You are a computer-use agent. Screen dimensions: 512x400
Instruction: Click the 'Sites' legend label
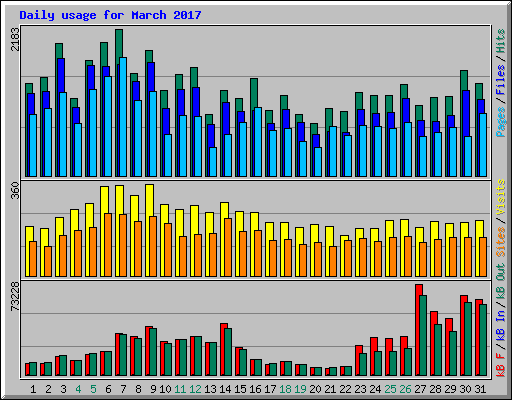[501, 242]
